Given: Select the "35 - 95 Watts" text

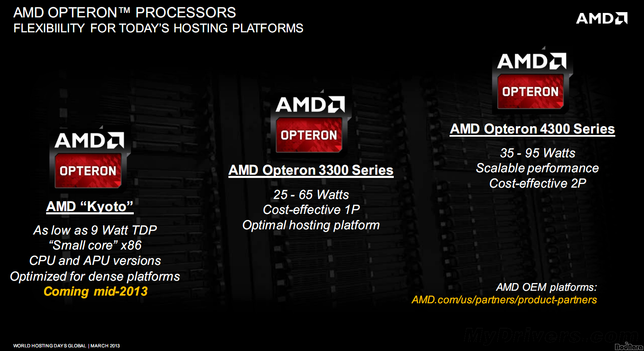Looking at the screenshot, I should [537, 153].
